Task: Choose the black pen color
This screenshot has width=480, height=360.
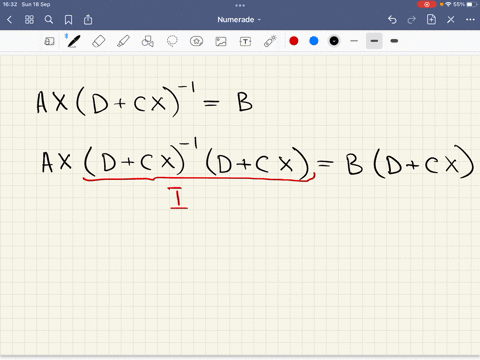Action: [334, 41]
